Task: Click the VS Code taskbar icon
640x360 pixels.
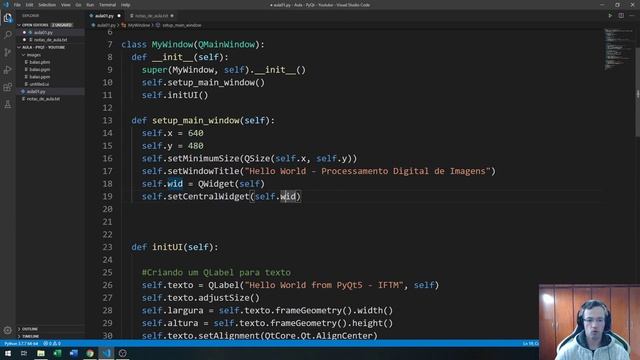Action: coord(106,353)
